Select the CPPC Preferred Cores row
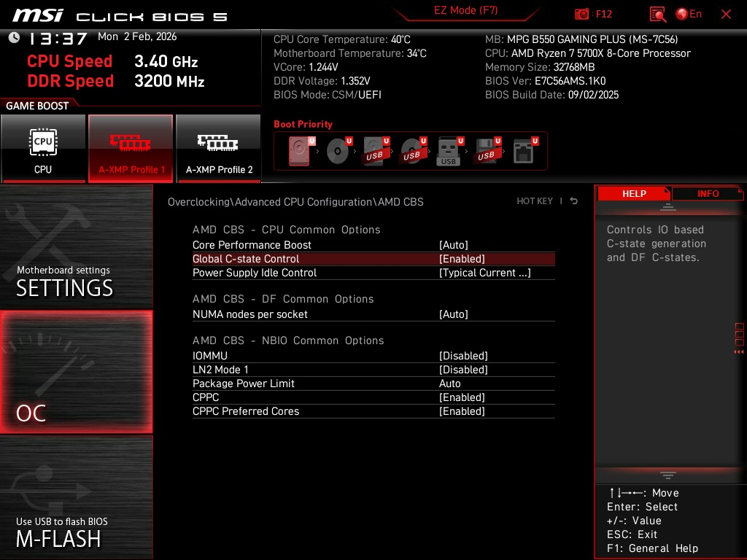 point(373,411)
